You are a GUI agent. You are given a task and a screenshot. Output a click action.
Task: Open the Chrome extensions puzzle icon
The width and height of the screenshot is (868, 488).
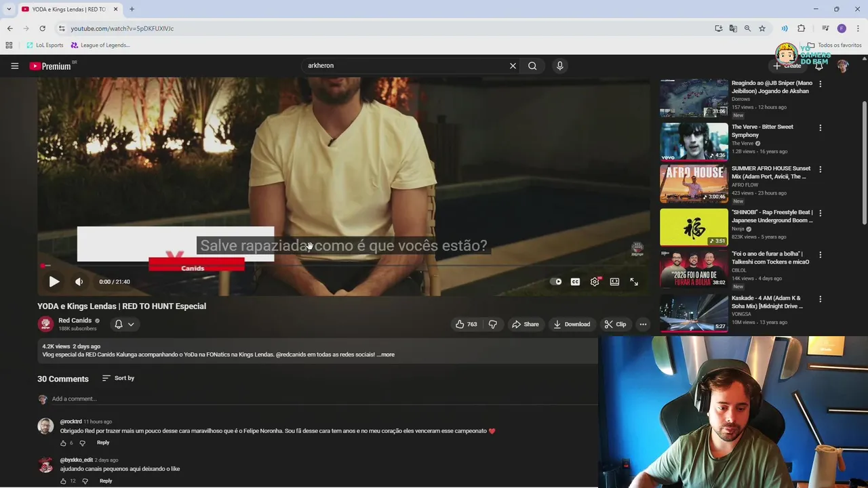pos(802,28)
